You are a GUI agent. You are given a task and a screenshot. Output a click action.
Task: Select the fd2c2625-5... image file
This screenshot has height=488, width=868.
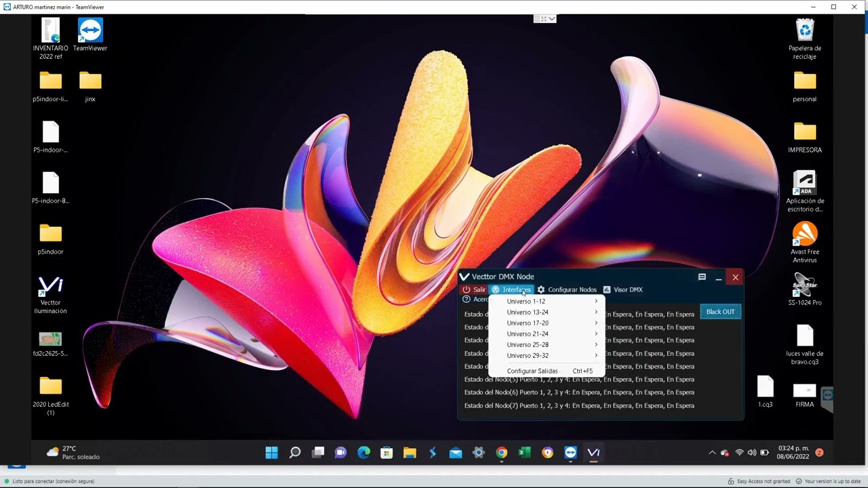[x=51, y=344]
